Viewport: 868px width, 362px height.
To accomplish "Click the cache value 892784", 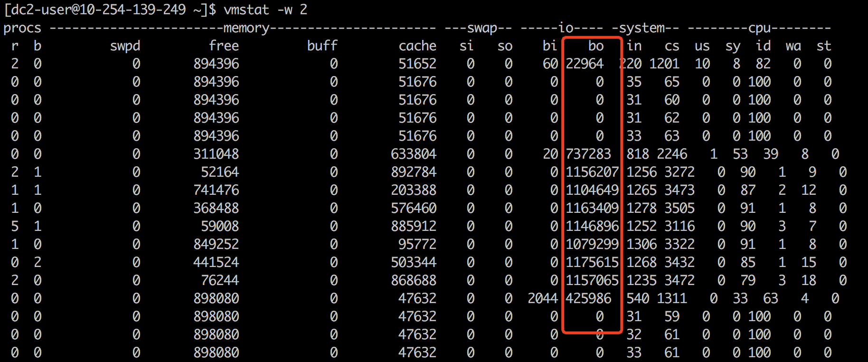I will (414, 172).
